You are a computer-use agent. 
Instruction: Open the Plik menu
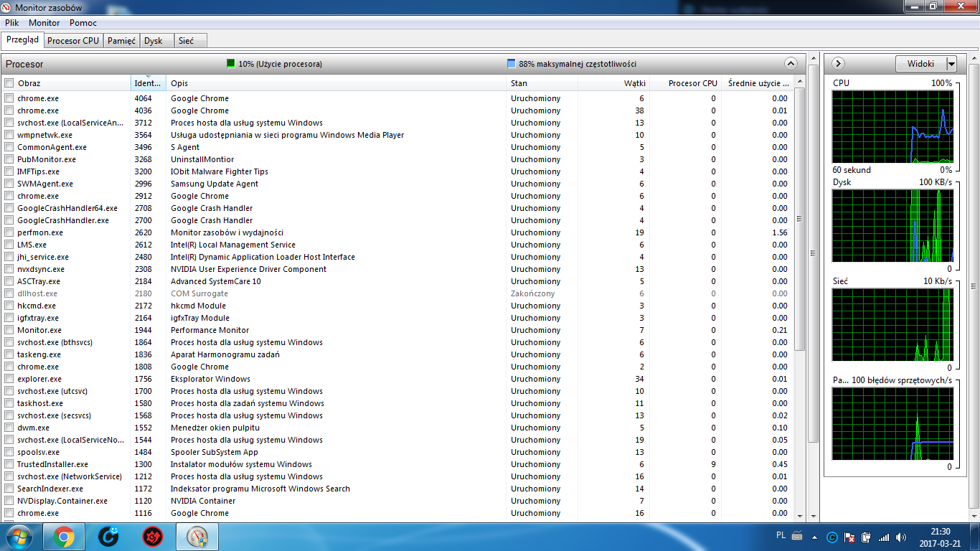pyautogui.click(x=12, y=23)
